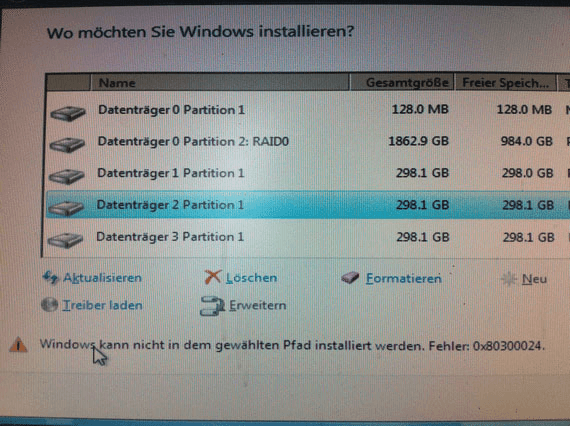The width and height of the screenshot is (570, 426).
Task: Click the Löschen link
Action: click(x=252, y=278)
